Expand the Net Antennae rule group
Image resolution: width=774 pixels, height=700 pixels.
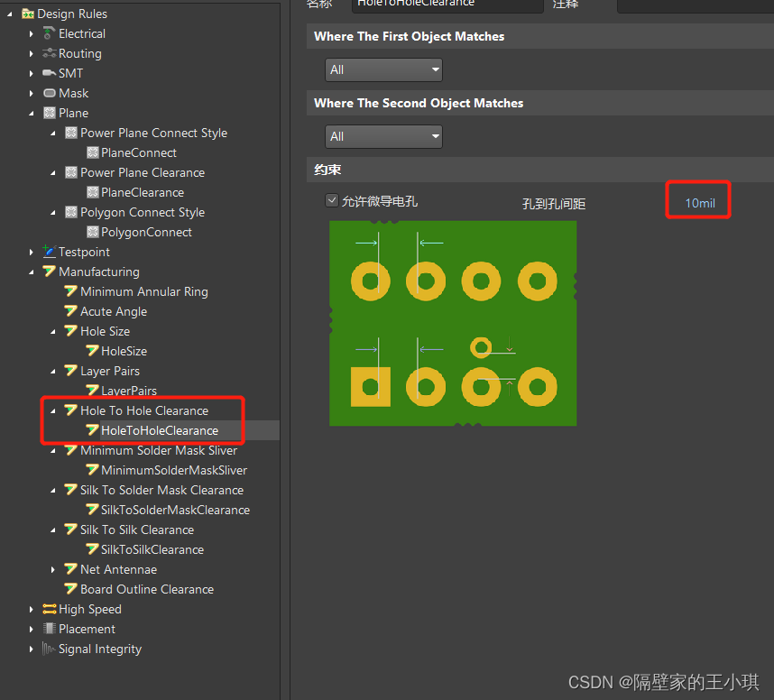click(x=53, y=569)
